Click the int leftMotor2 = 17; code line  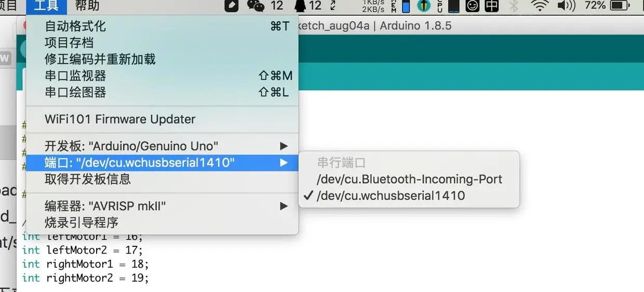click(82, 250)
